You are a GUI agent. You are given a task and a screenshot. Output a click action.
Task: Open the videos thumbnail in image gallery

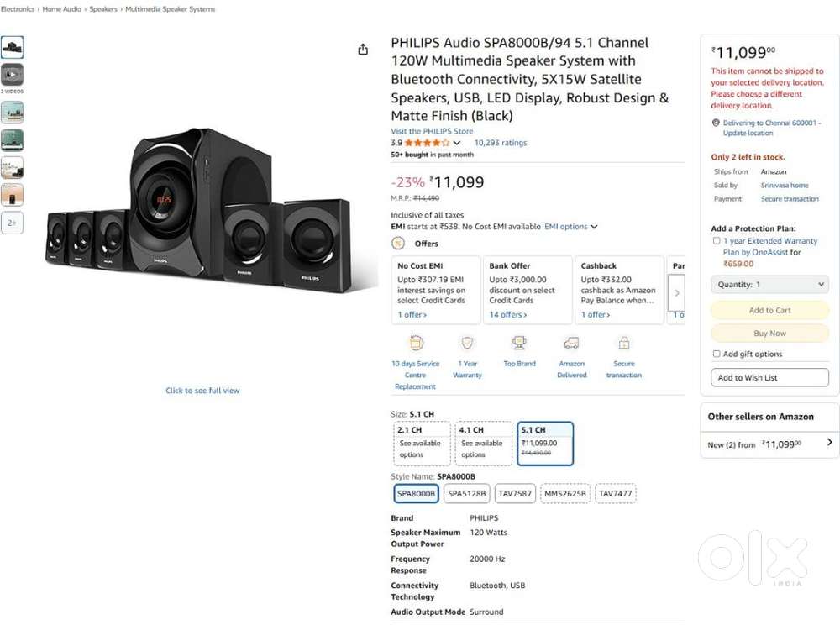[13, 76]
